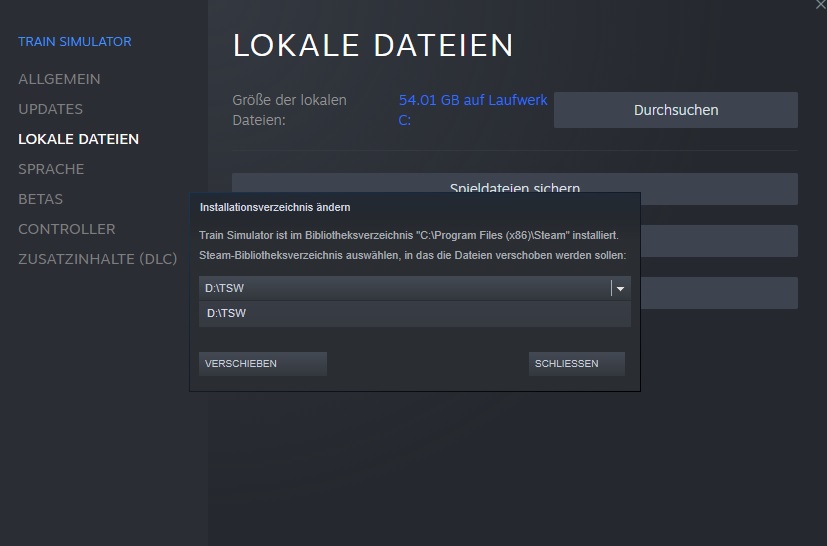This screenshot has height=546, width=827.
Task: Click VERSCHIEBEN to move the files
Action: [263, 364]
